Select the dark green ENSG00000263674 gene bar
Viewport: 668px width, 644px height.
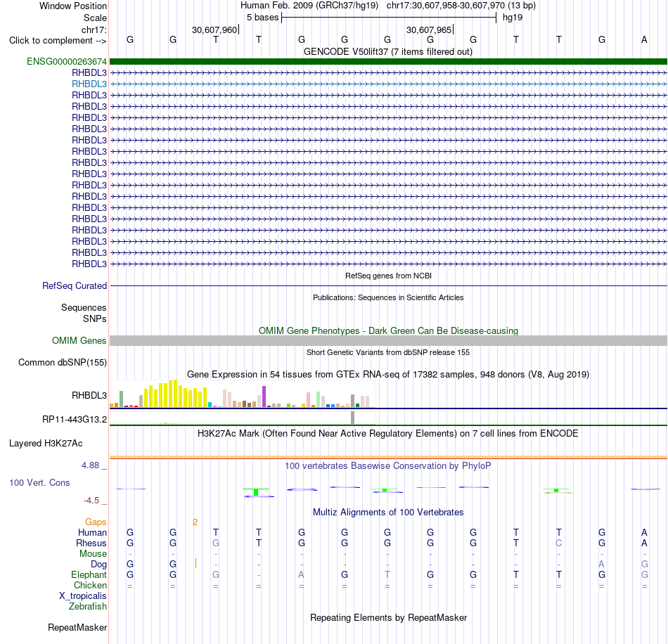388,61
